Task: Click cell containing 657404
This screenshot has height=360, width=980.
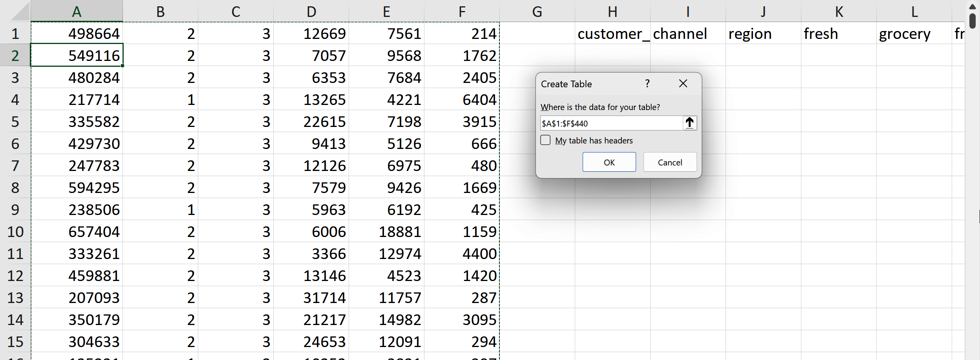Action: point(77,231)
